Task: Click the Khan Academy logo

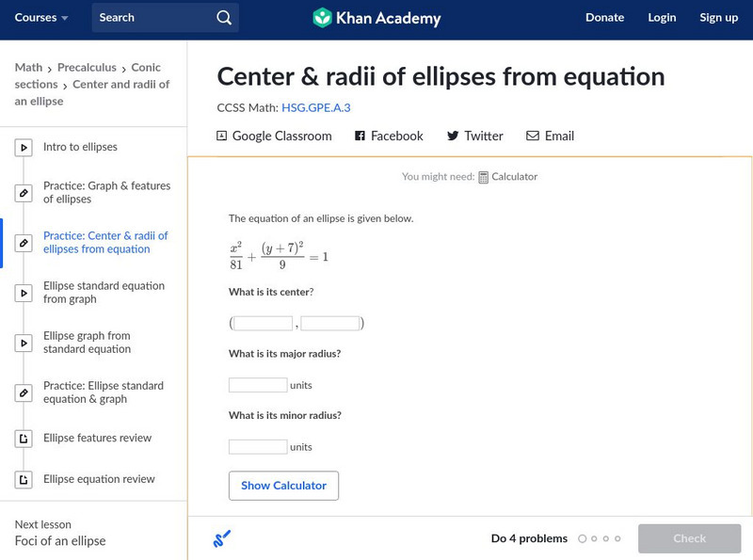Action: pos(323,18)
